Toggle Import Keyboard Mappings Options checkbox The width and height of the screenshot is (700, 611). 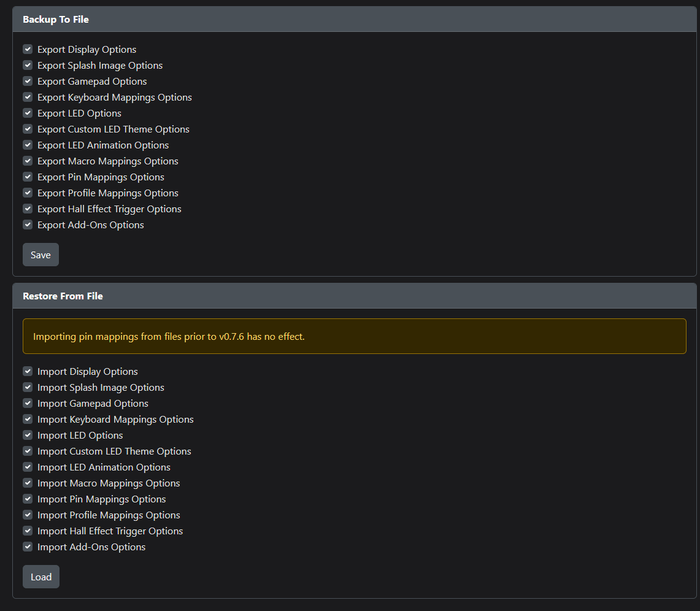[x=28, y=419]
